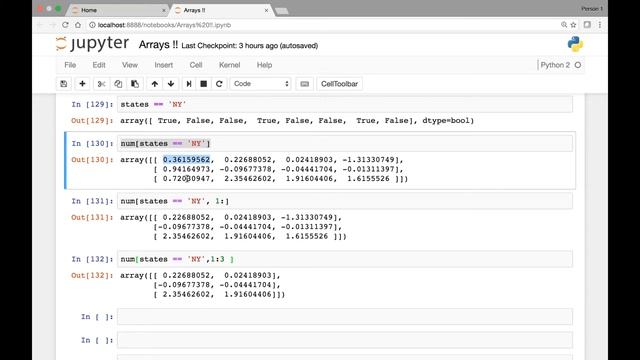This screenshot has width=640, height=360.
Task: Copy selected cells icon
Action: [x=118, y=84]
